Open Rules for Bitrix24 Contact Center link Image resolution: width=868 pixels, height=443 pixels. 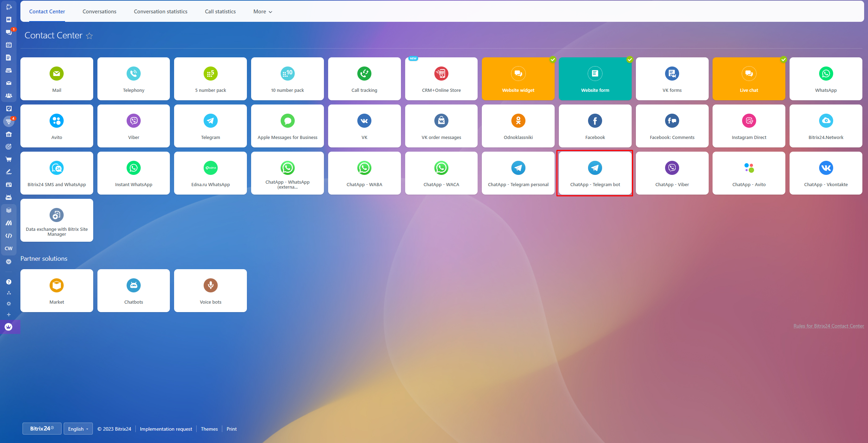click(x=828, y=326)
